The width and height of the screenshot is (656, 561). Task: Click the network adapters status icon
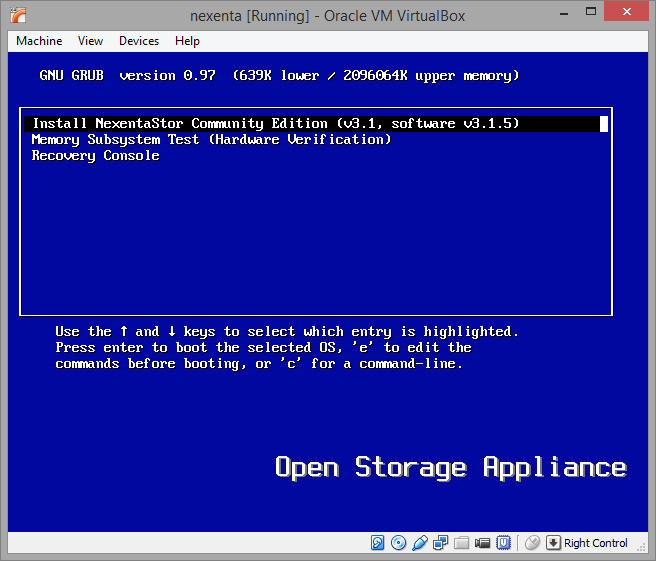(x=441, y=543)
